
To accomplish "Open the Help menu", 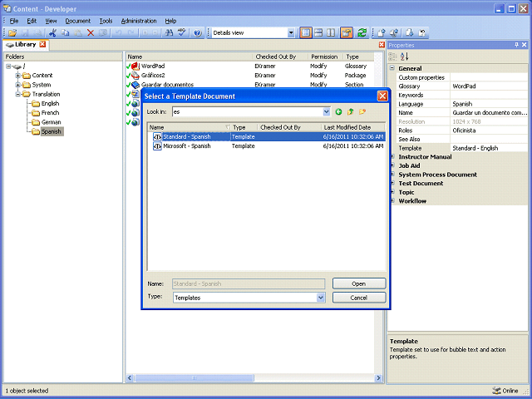I will pyautogui.click(x=170, y=21).
